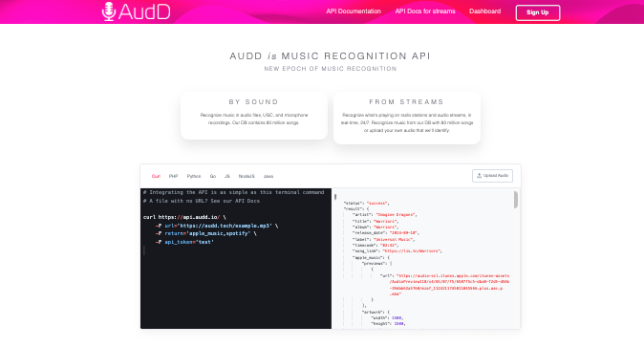Click the Sign Up button
The width and height of the screenshot is (644, 347).
coord(538,12)
